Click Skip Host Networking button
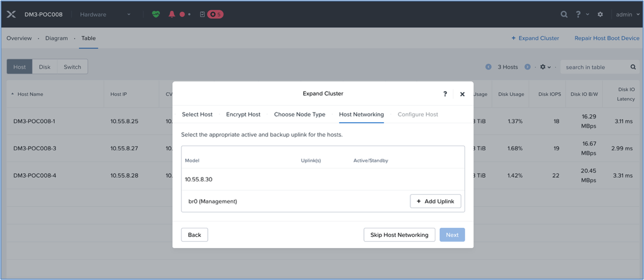 (x=399, y=235)
